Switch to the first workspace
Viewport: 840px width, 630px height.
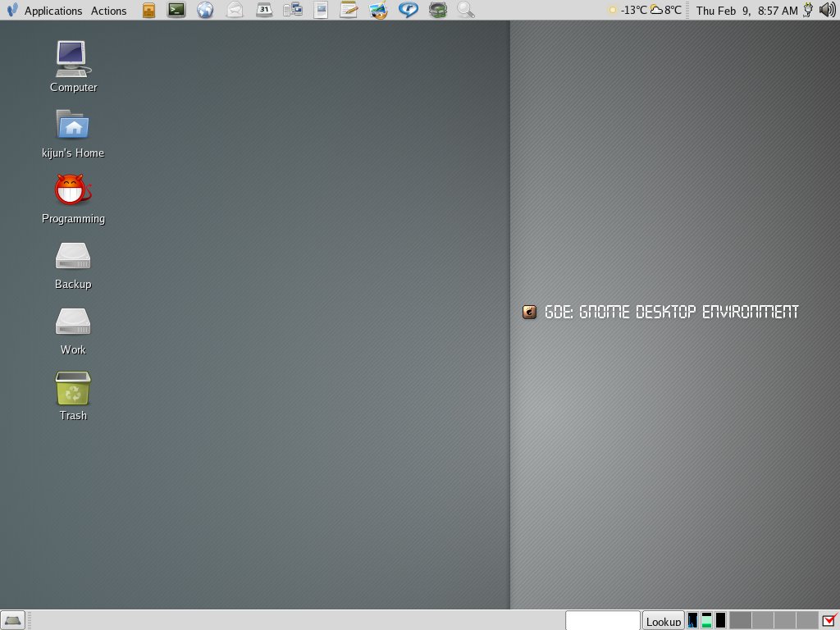tap(741, 620)
